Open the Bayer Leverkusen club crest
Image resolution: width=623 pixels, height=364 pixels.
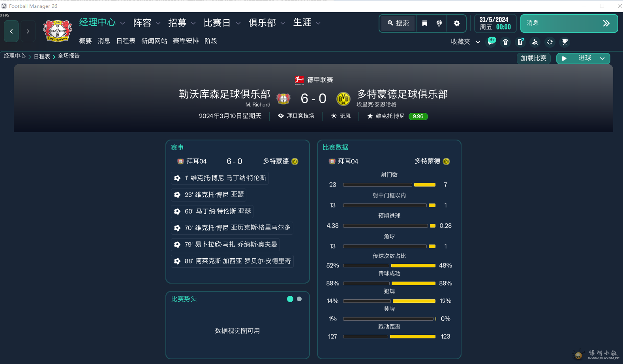point(58,31)
